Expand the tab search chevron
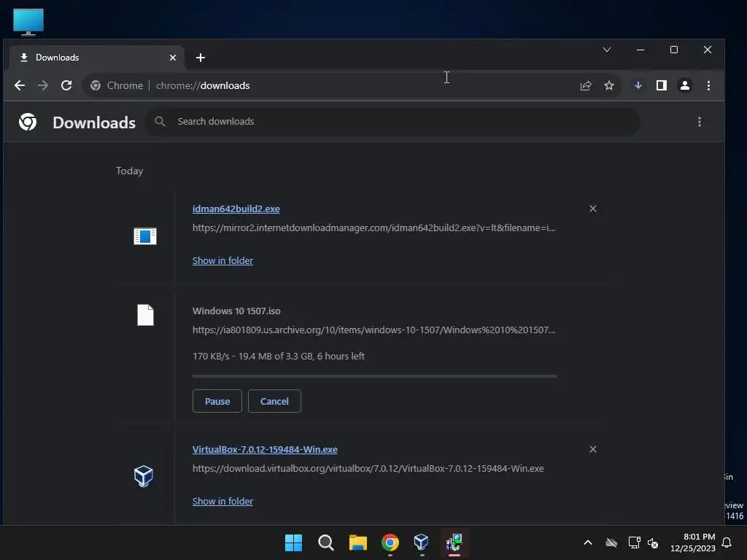 [x=606, y=50]
